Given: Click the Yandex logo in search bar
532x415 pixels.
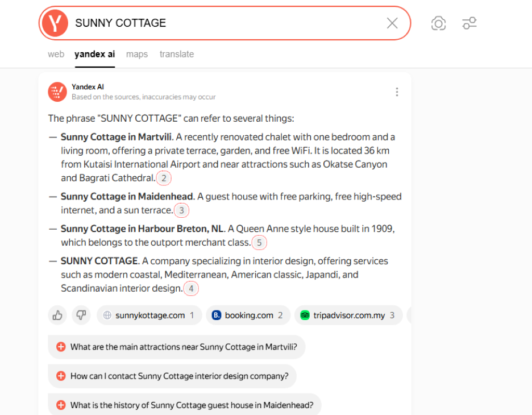Looking at the screenshot, I should tap(55, 23).
